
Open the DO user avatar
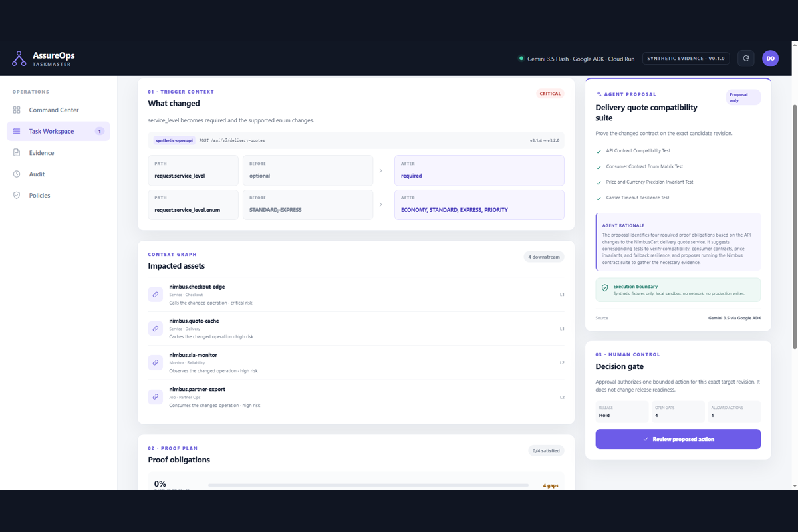click(x=770, y=59)
